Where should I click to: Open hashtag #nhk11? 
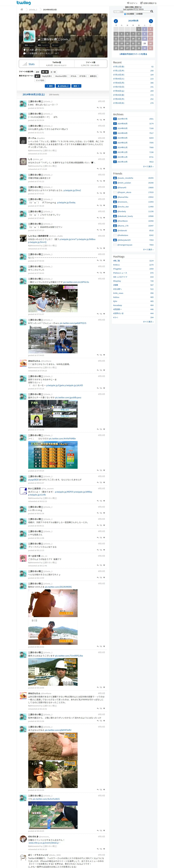click(116, 265)
